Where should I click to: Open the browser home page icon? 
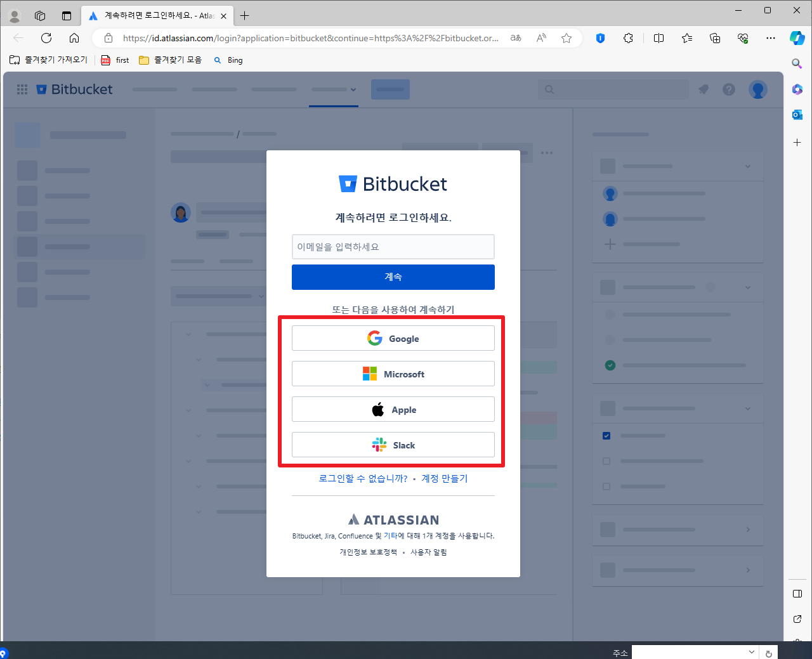pos(74,38)
